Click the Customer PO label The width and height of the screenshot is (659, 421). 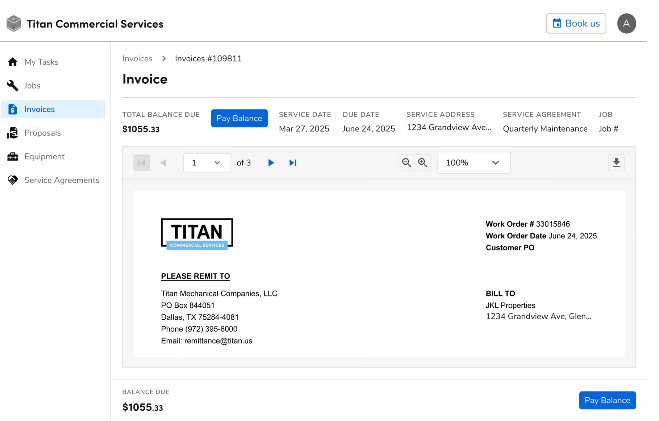pyautogui.click(x=510, y=247)
